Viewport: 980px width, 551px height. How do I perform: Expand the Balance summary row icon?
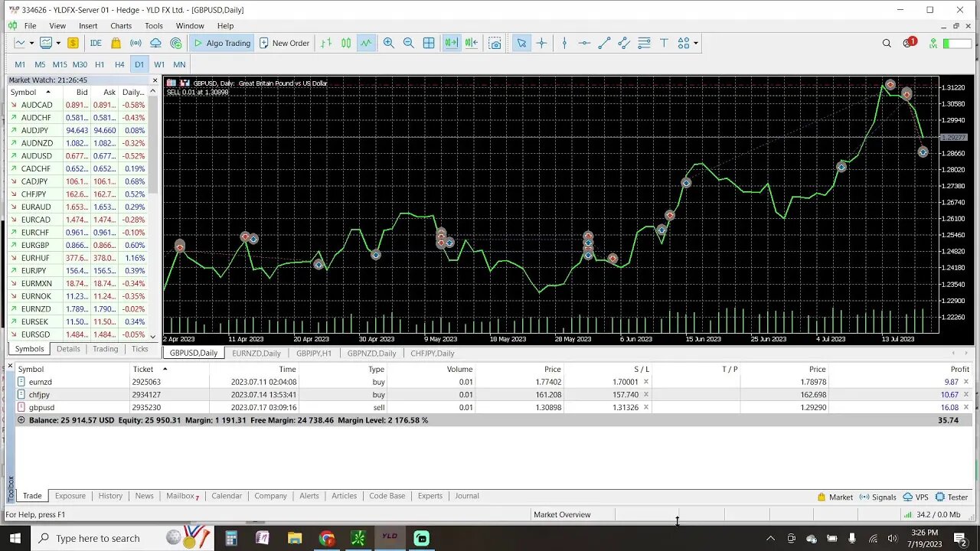click(21, 420)
